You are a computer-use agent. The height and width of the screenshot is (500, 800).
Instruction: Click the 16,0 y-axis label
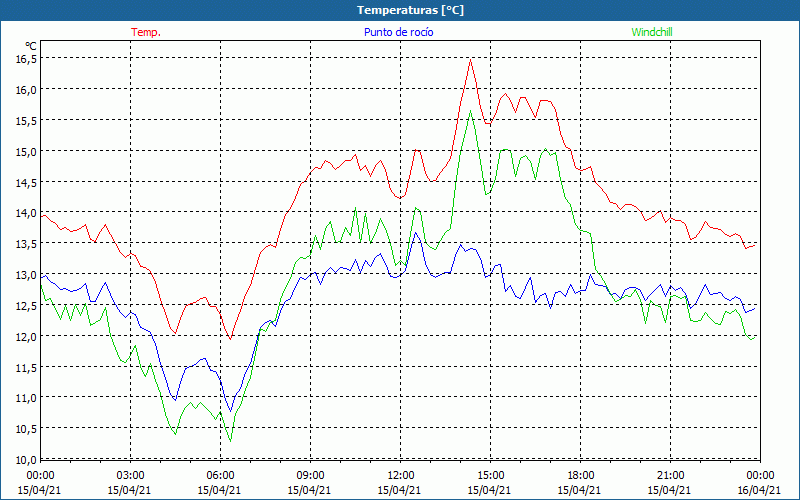(27, 89)
